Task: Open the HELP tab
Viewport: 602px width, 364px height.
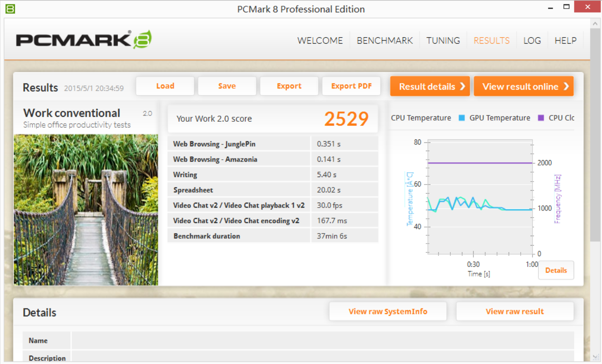Action: (x=565, y=40)
